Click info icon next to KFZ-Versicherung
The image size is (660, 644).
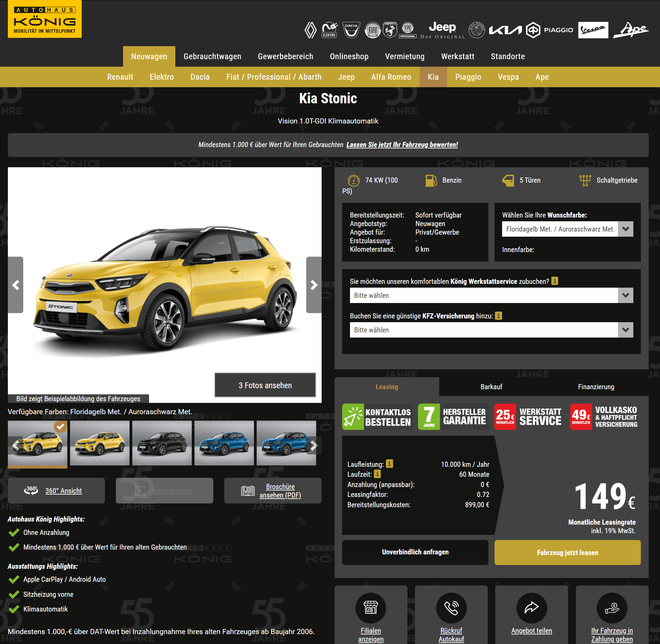click(x=499, y=315)
